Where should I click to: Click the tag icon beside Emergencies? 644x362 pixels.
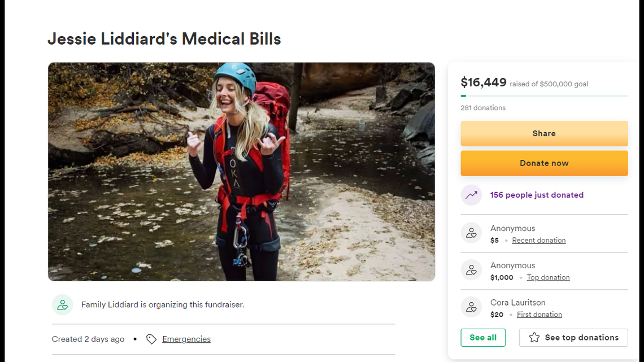point(151,339)
